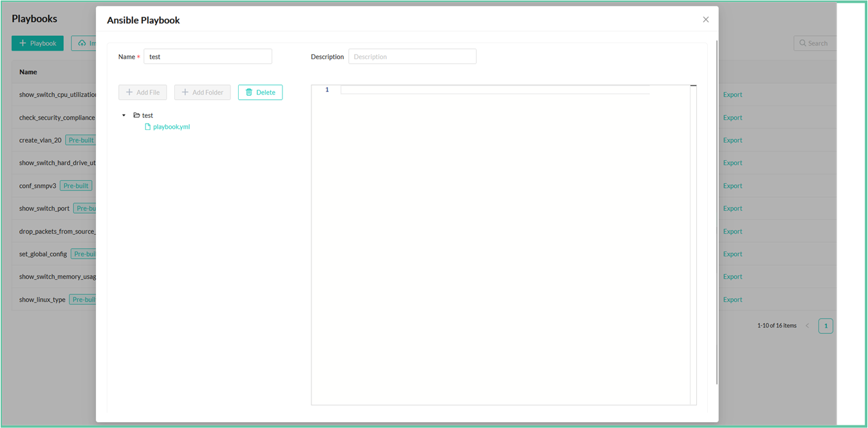Select the test folder icon

(x=136, y=116)
